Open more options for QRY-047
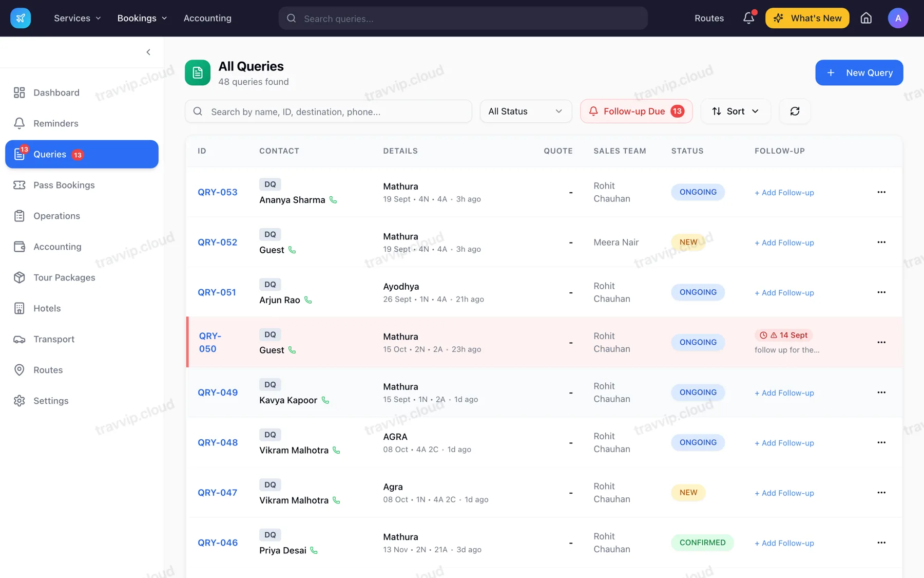This screenshot has width=924, height=578. pos(881,493)
